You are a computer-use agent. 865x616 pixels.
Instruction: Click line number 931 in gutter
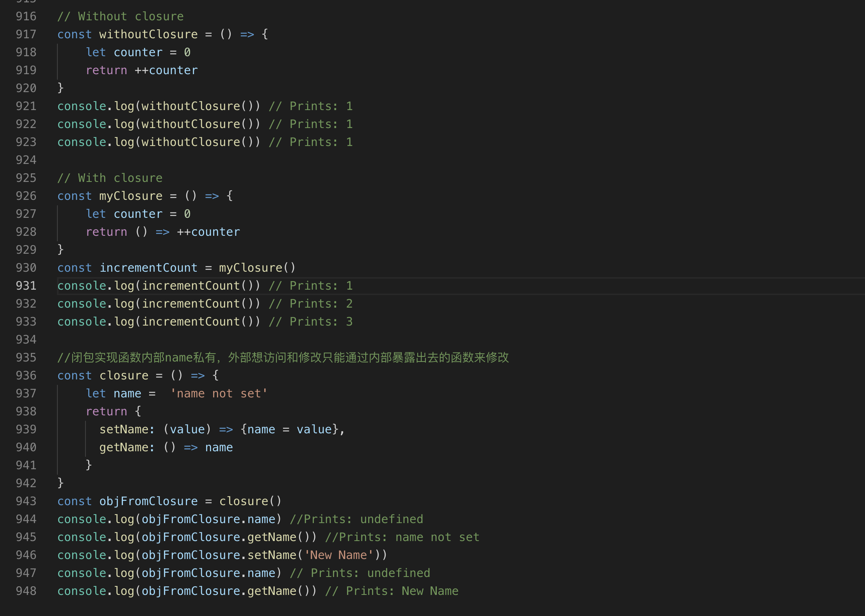26,286
